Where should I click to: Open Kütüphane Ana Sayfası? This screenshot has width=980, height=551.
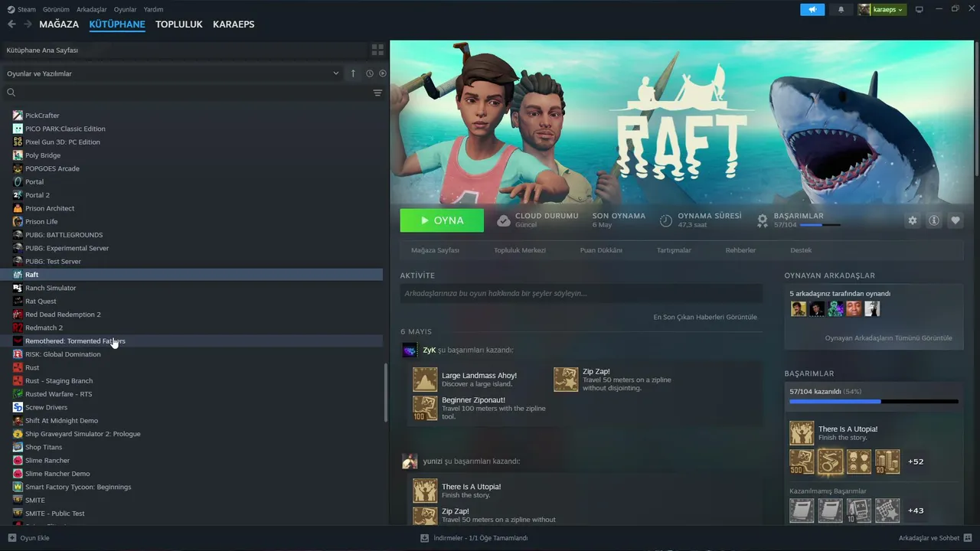point(42,50)
